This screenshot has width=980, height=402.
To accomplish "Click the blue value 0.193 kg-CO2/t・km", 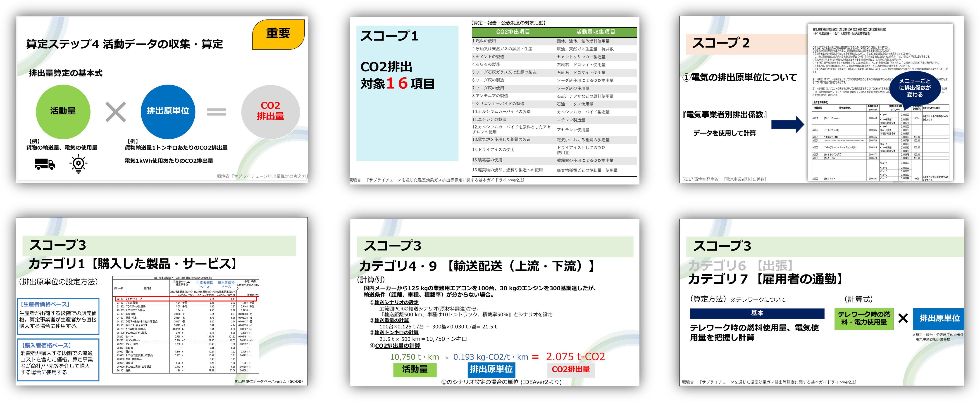I will pyautogui.click(x=491, y=357).
